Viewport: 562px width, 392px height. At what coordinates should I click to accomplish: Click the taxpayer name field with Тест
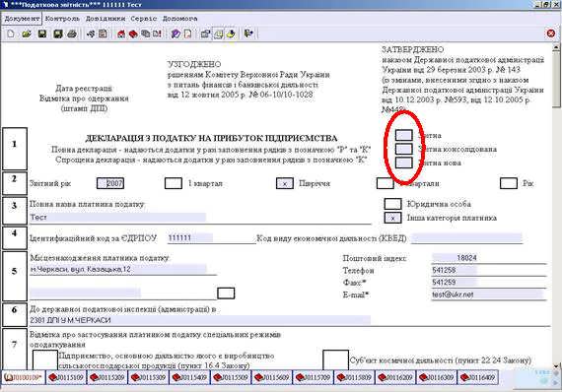pyautogui.click(x=117, y=218)
